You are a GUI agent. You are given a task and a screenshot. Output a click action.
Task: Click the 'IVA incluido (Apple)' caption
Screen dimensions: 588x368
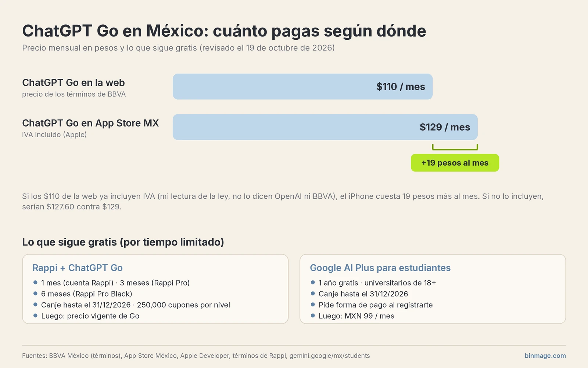click(x=54, y=135)
